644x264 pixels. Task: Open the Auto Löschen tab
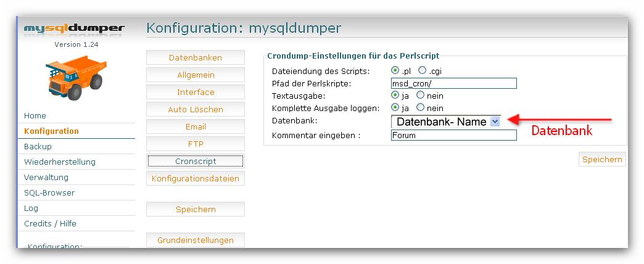click(195, 110)
